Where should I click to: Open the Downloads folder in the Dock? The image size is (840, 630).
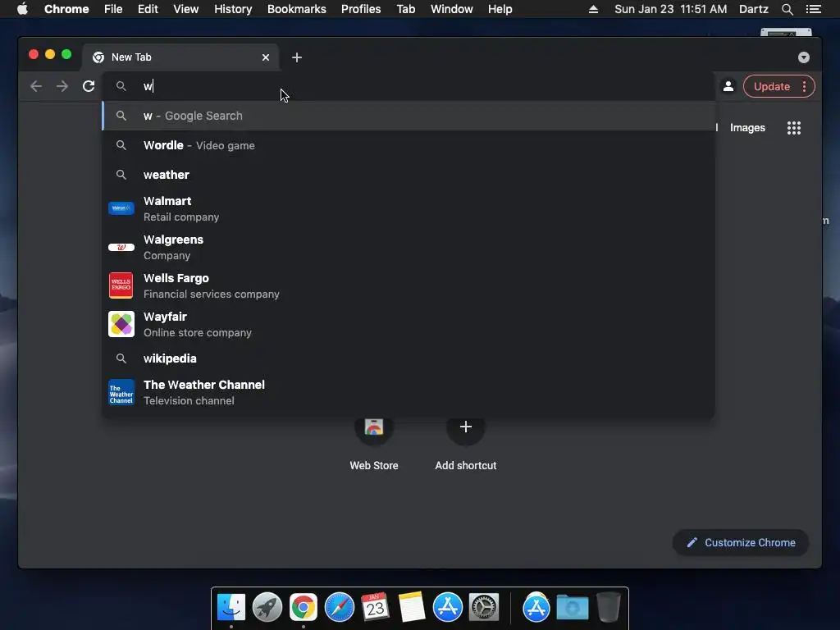[x=572, y=607]
